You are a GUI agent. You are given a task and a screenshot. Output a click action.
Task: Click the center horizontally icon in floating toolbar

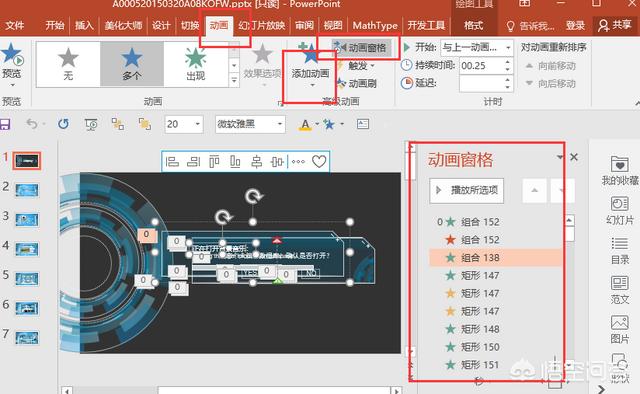(x=256, y=162)
